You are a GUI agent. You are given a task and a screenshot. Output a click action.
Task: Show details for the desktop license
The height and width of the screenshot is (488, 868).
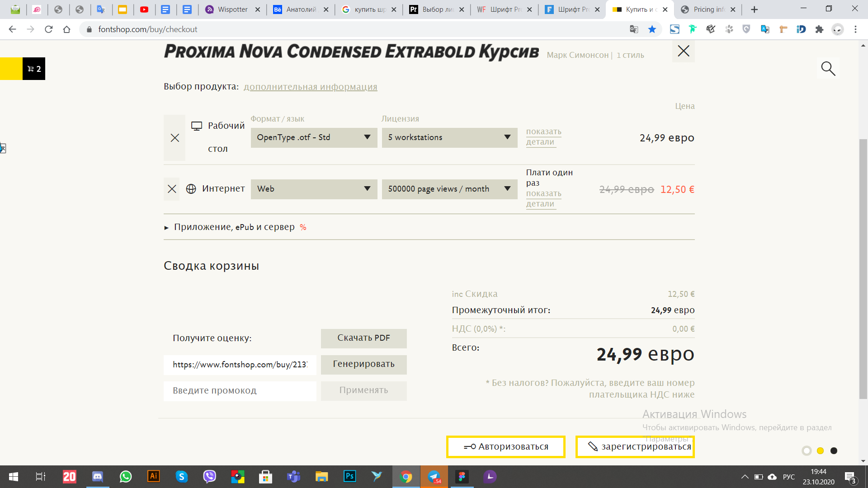pos(543,136)
